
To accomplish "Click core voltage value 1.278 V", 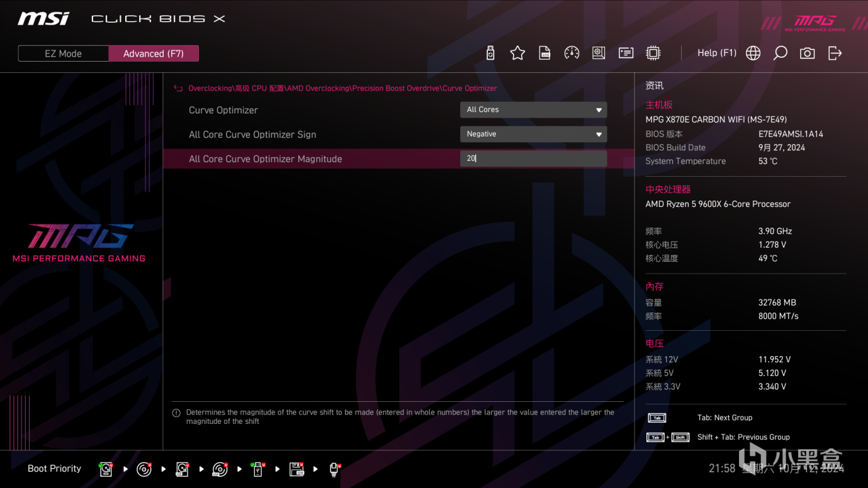I will (772, 245).
